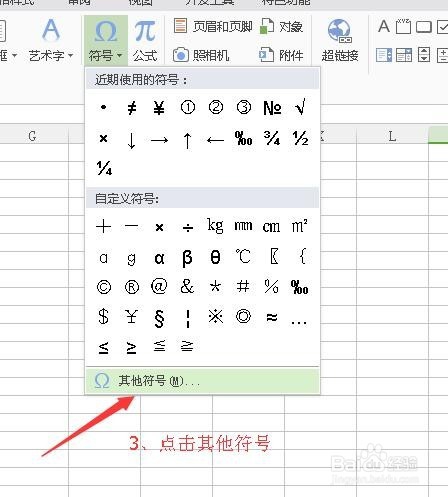This screenshot has width=448, height=497.
Task: Insert the ≥ greater-or-equal symbol
Action: point(131,348)
